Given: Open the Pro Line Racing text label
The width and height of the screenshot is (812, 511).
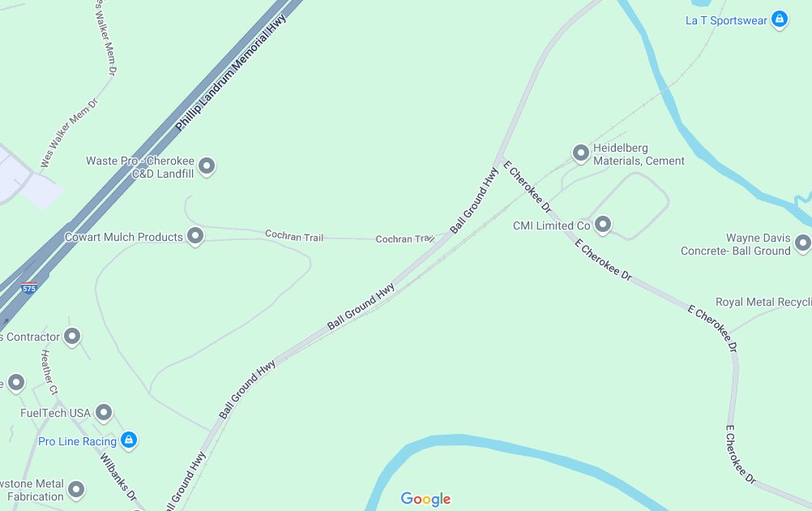Looking at the screenshot, I should [x=77, y=441].
